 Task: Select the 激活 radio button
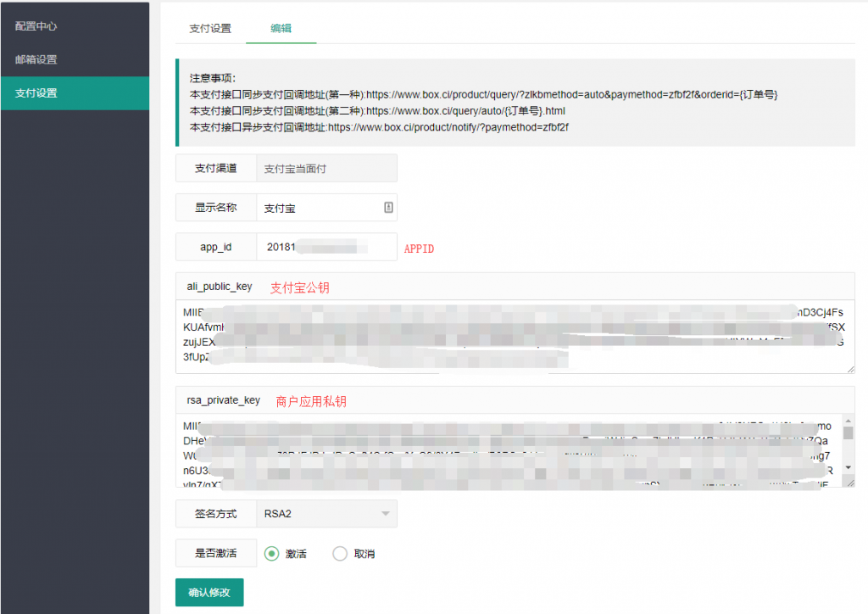pyautogui.click(x=271, y=554)
